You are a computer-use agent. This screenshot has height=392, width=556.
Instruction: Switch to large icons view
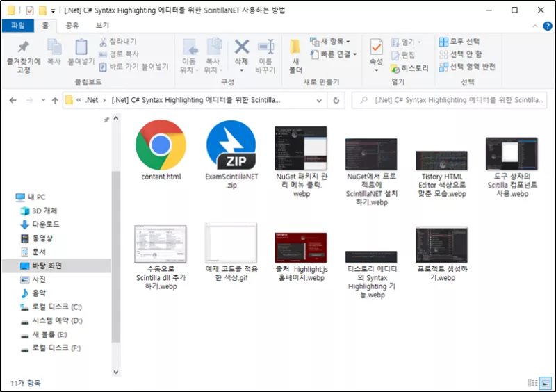[x=546, y=383]
